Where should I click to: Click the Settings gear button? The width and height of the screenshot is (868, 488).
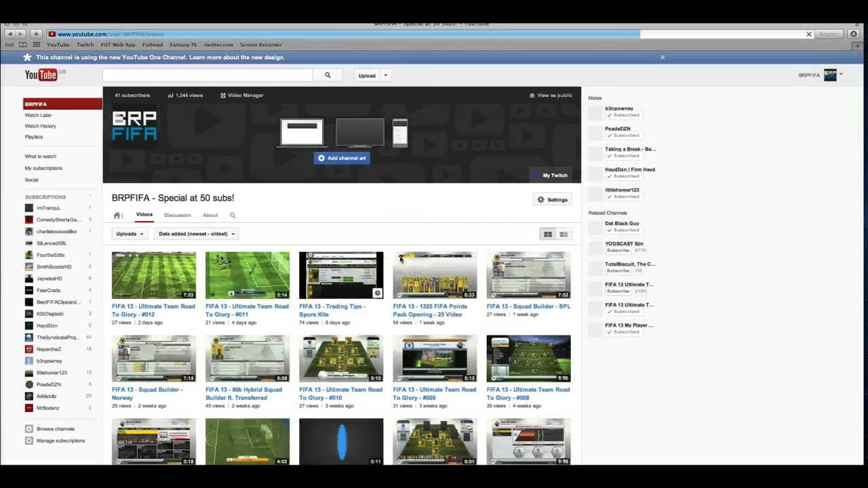point(553,200)
